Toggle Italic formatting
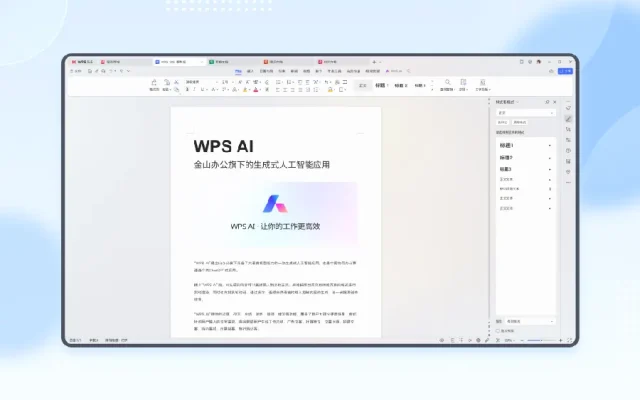Screen dimensions: 640x400 (x=195, y=89)
